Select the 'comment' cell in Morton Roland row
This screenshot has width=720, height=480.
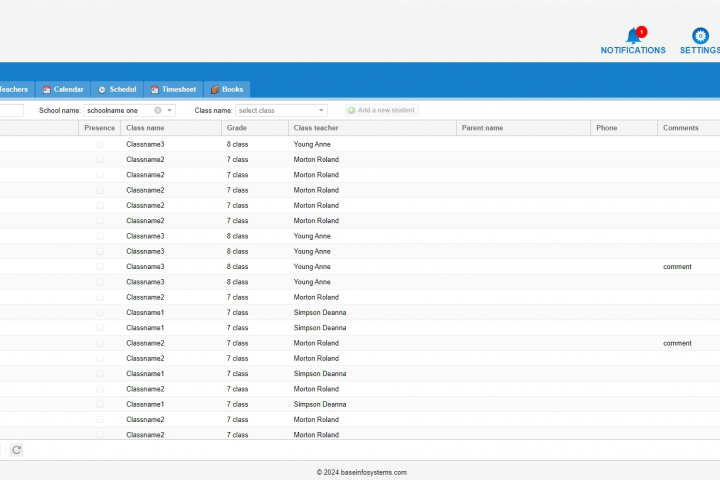(677, 343)
